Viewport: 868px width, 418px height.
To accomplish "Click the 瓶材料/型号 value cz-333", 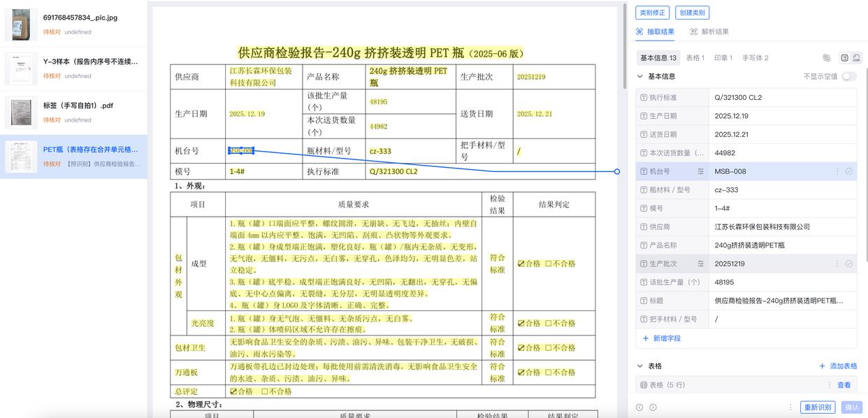I will pos(783,190).
